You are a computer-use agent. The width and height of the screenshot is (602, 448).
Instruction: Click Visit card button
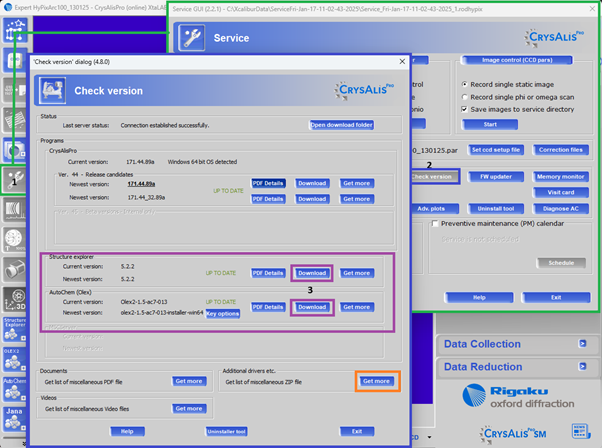click(x=561, y=192)
